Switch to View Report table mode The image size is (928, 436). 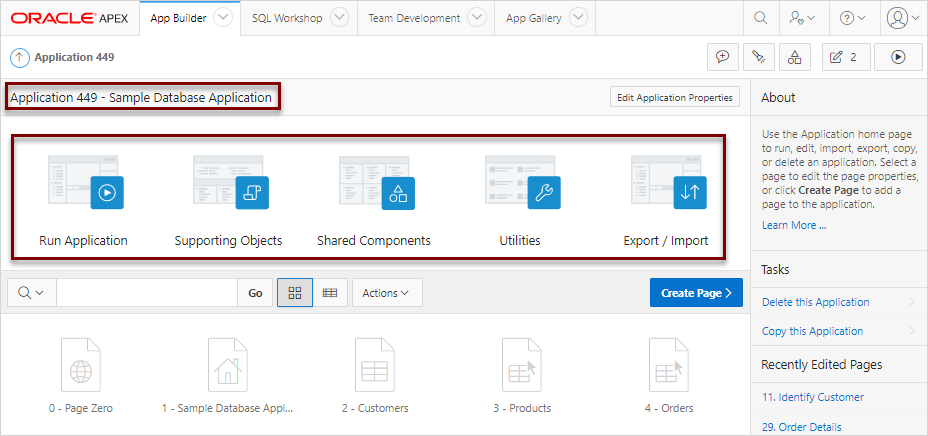coord(330,293)
